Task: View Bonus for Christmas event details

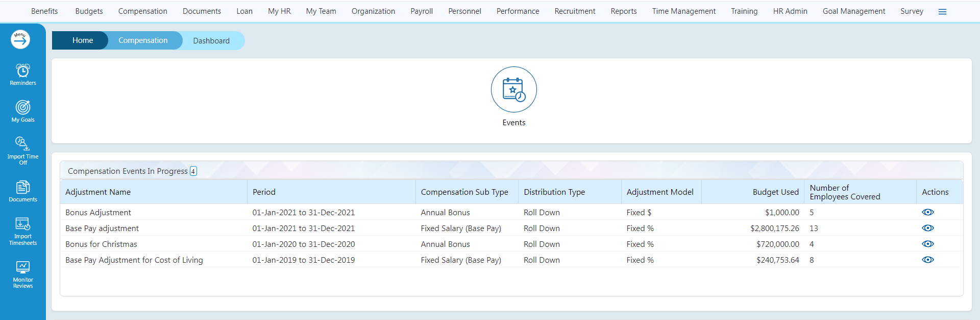Action: pyautogui.click(x=927, y=244)
